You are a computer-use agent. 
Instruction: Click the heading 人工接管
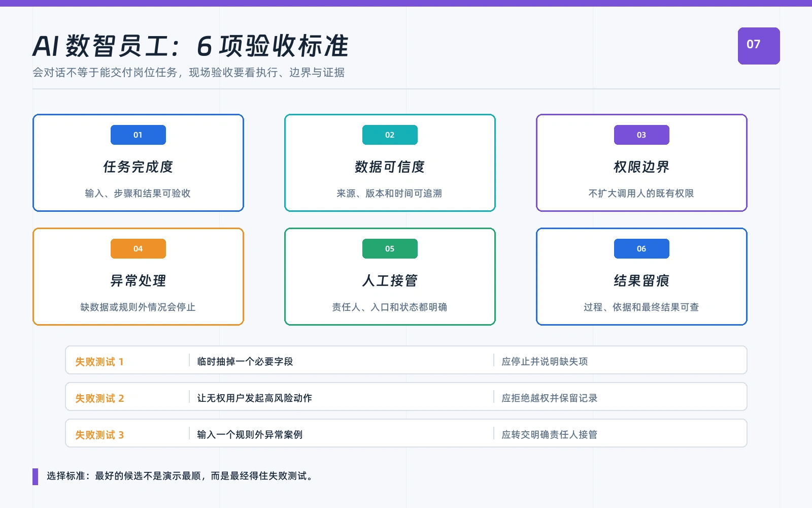tap(390, 280)
